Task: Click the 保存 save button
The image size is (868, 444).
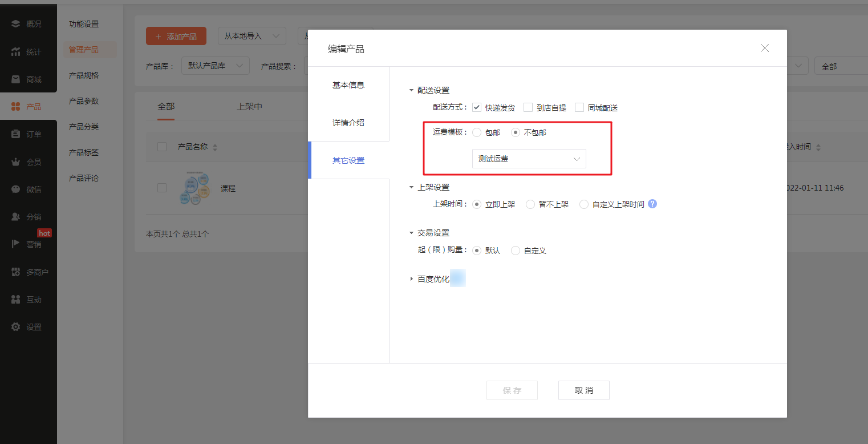Action: 512,390
